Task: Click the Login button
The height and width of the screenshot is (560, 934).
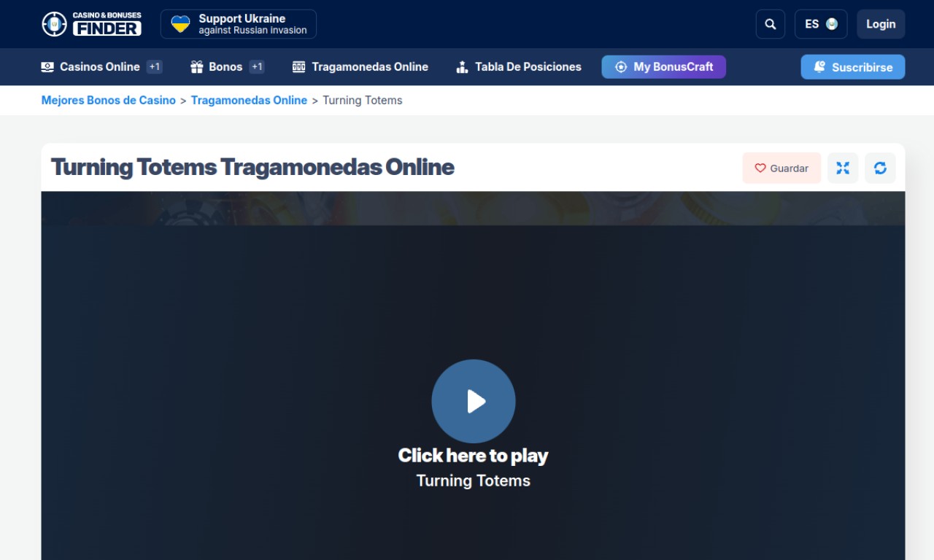Action: click(x=881, y=24)
